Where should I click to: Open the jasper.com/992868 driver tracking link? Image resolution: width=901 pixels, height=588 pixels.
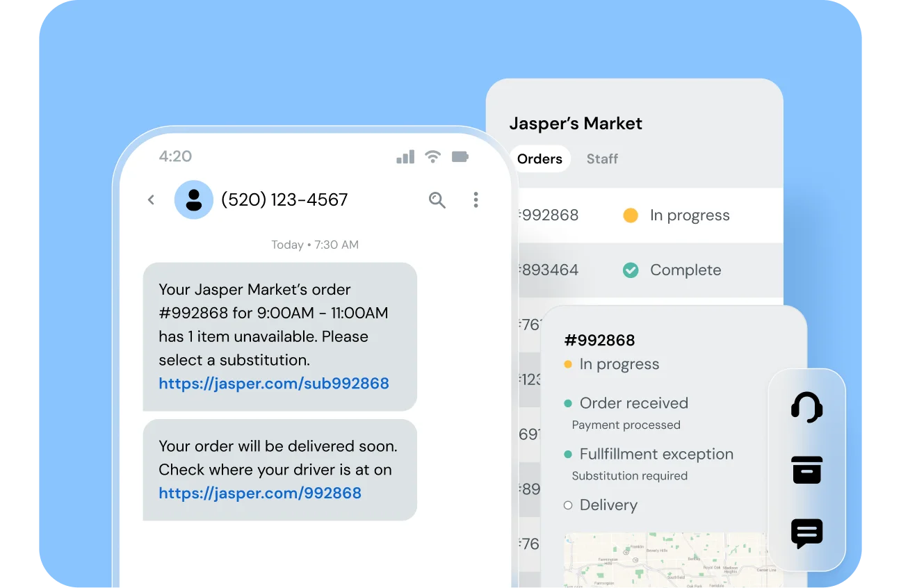coord(260,493)
